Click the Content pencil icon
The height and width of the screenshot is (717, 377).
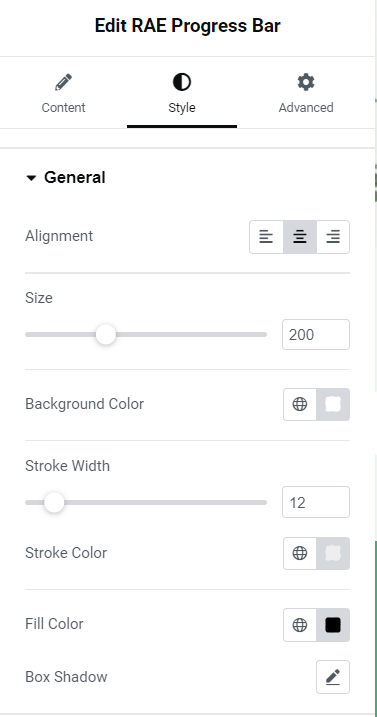pyautogui.click(x=63, y=83)
